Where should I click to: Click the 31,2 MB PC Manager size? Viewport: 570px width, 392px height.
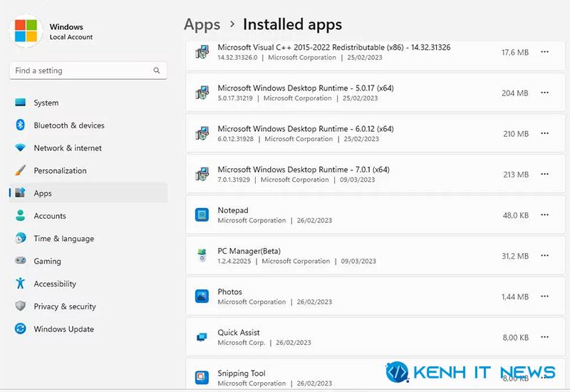point(515,256)
